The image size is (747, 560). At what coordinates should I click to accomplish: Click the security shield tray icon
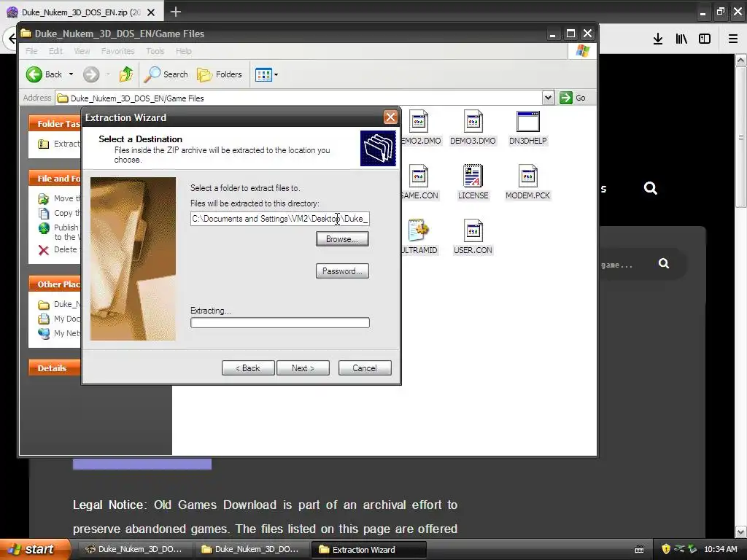coord(665,549)
